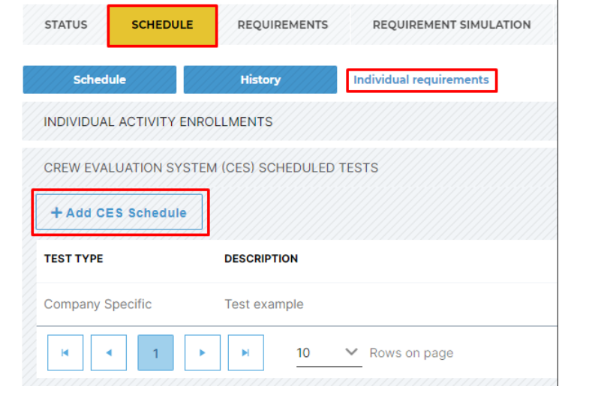Click the History button
Viewport: 600px width, 399px height.
pyautogui.click(x=260, y=80)
